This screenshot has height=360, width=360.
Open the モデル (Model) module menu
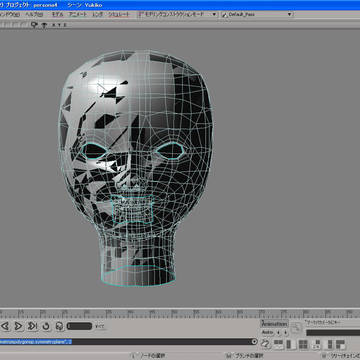coord(58,15)
